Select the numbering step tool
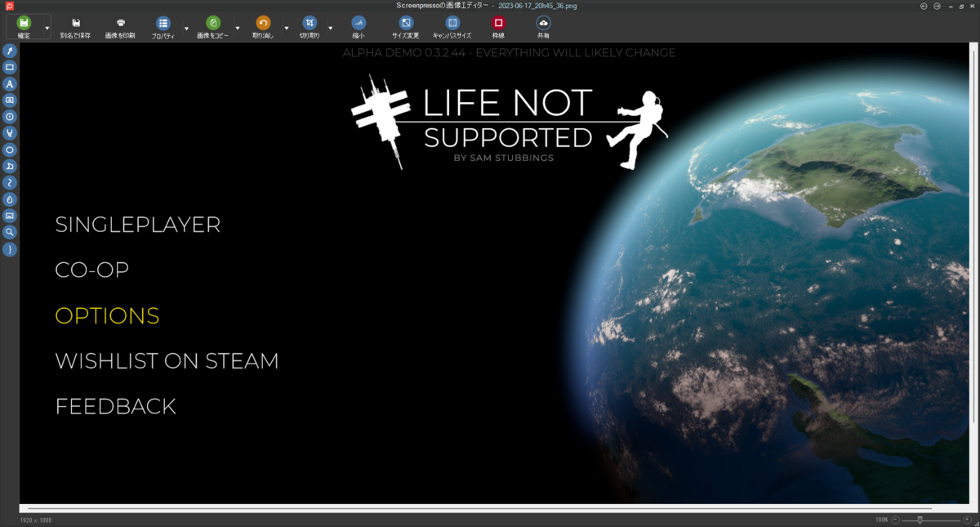The width and height of the screenshot is (980, 527). (10, 117)
